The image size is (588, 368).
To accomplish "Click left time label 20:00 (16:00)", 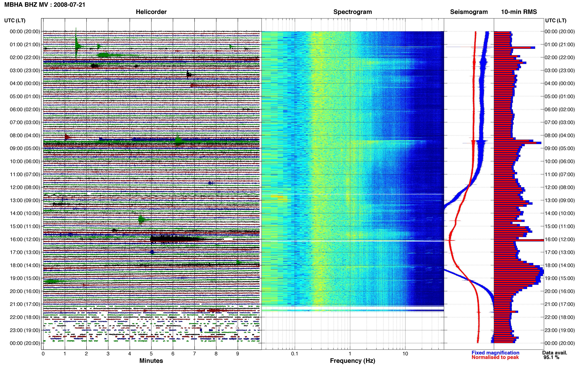I will click(x=25, y=291).
